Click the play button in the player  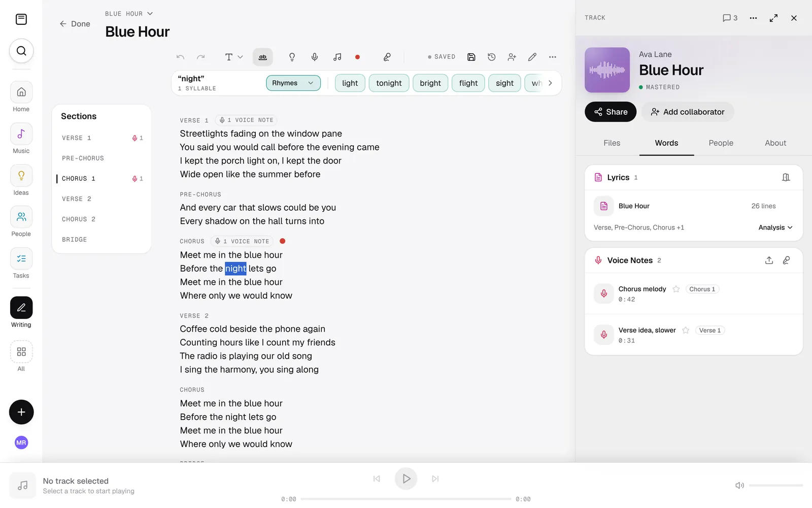(x=406, y=479)
